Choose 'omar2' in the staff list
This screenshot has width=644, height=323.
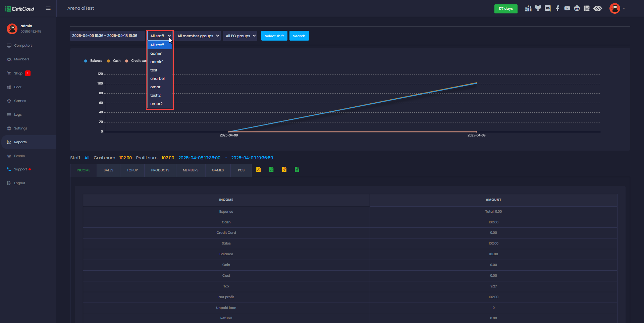point(156,104)
